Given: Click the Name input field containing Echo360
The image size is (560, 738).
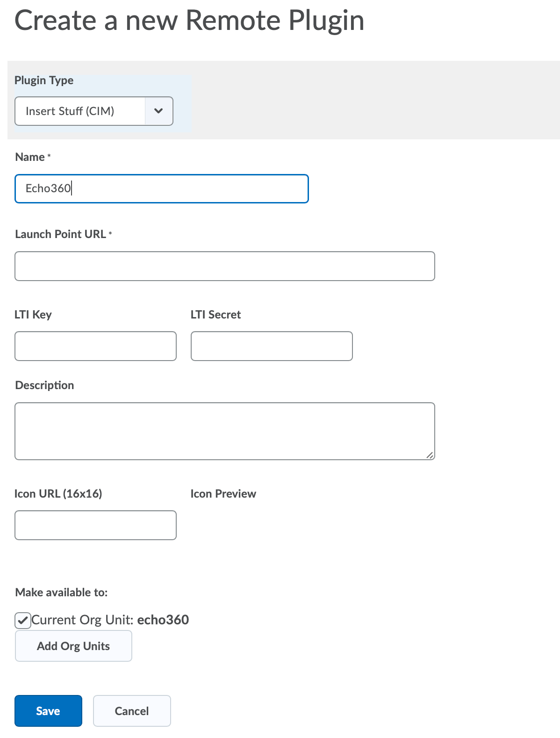Looking at the screenshot, I should click(162, 188).
